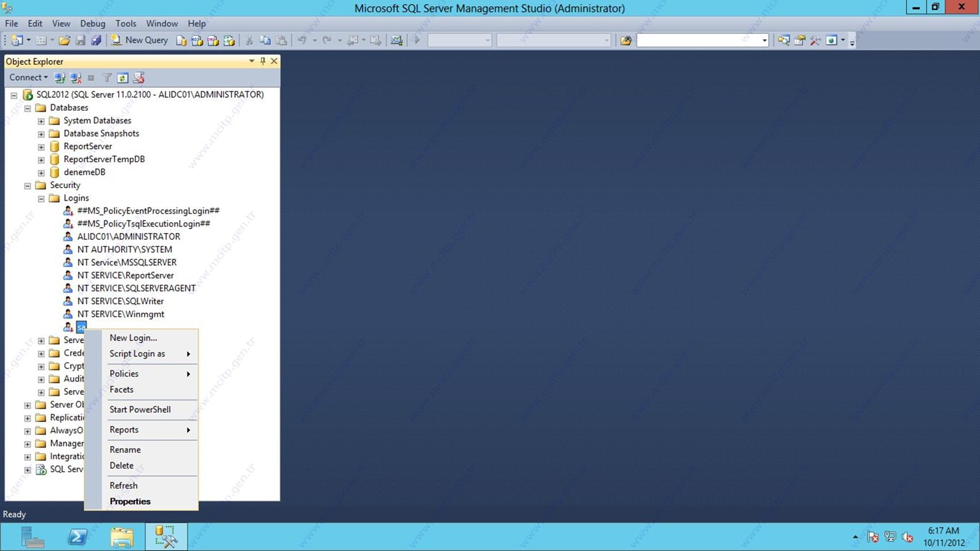The width and height of the screenshot is (980, 551).
Task: Click the Activity Monitor toolbar icon
Action: 396,40
